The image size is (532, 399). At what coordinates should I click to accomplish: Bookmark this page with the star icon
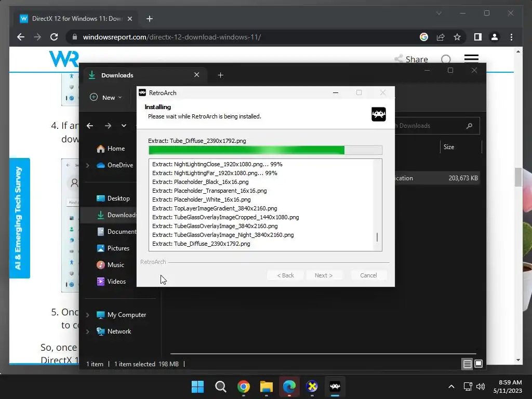click(x=457, y=37)
